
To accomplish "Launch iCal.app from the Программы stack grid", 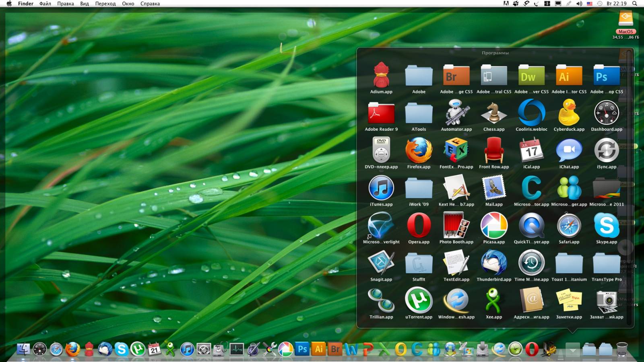I will pos(531,150).
